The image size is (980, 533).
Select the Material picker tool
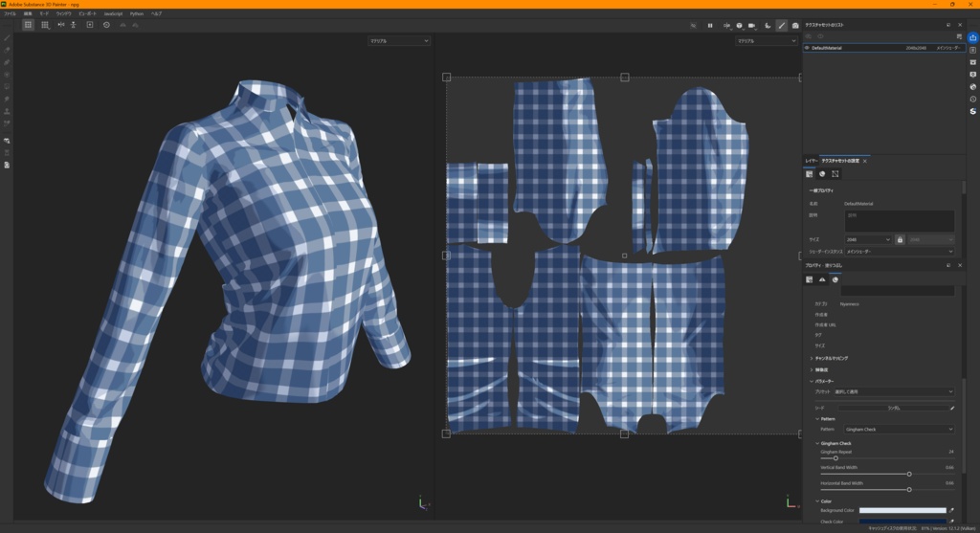7,123
